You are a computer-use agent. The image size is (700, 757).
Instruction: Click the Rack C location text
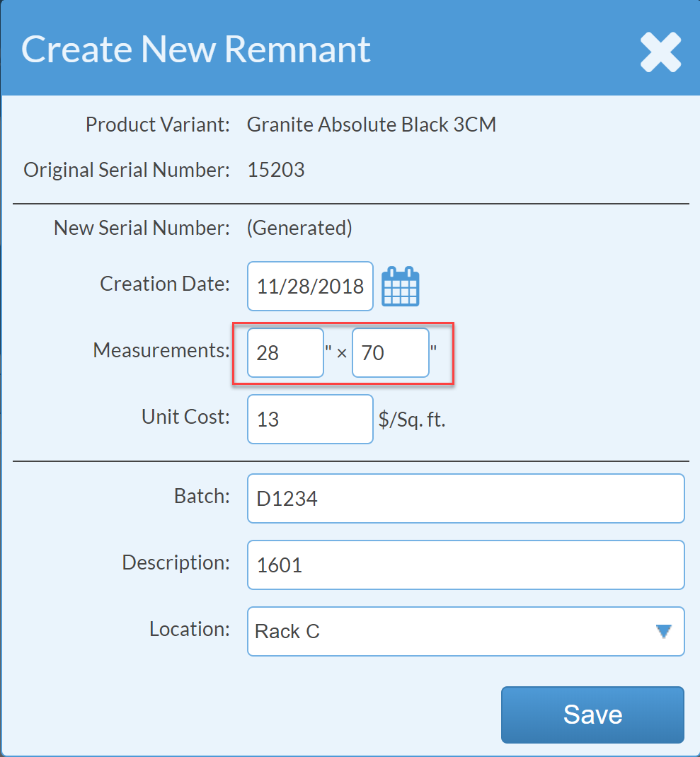[x=287, y=631]
